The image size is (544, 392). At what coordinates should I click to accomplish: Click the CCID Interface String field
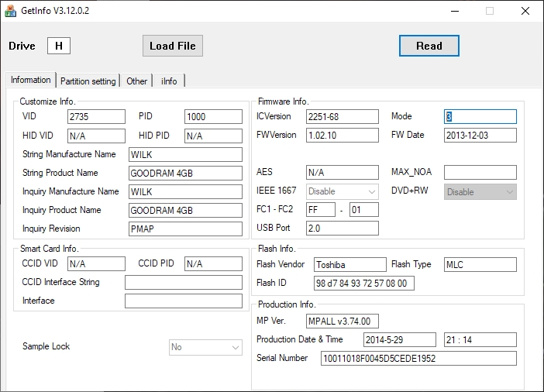click(184, 282)
